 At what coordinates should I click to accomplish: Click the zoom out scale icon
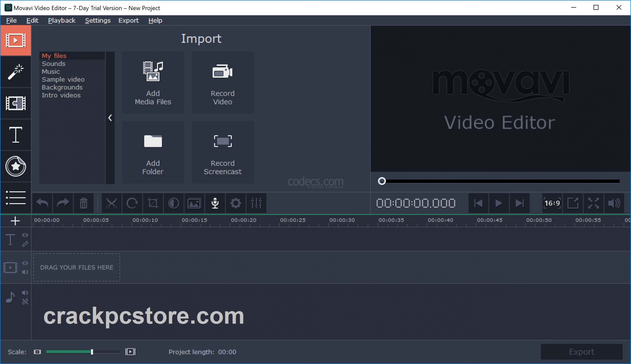coord(37,352)
